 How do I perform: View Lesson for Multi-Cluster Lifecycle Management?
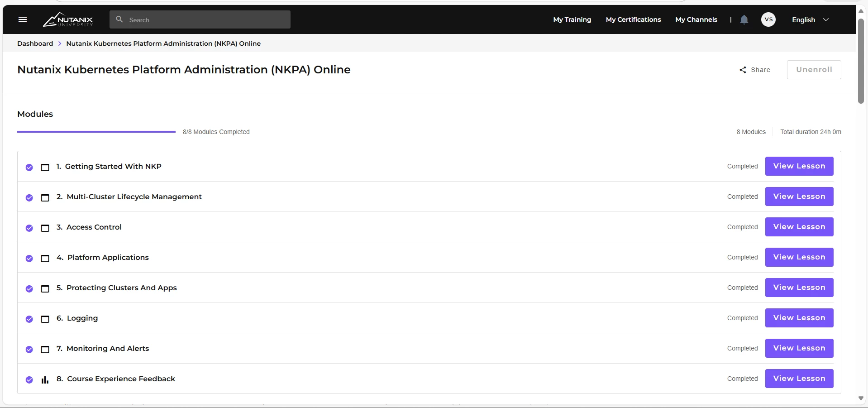tap(799, 197)
